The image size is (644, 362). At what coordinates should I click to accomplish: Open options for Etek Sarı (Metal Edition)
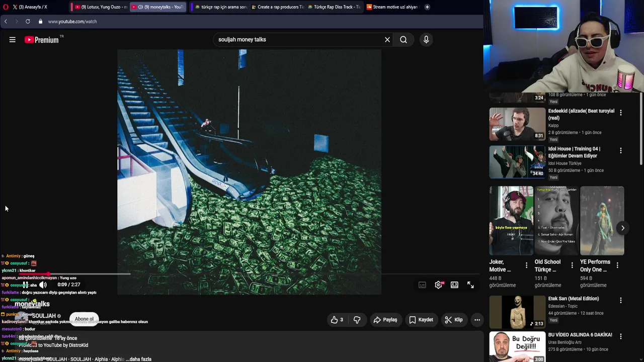pyautogui.click(x=621, y=300)
